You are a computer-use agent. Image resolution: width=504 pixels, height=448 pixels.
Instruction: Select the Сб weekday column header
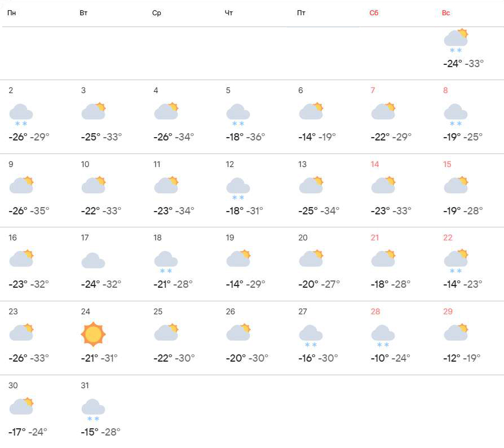[x=374, y=13]
